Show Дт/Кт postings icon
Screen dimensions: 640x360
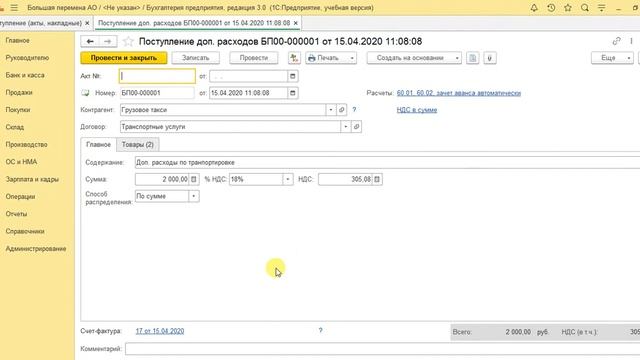click(294, 58)
